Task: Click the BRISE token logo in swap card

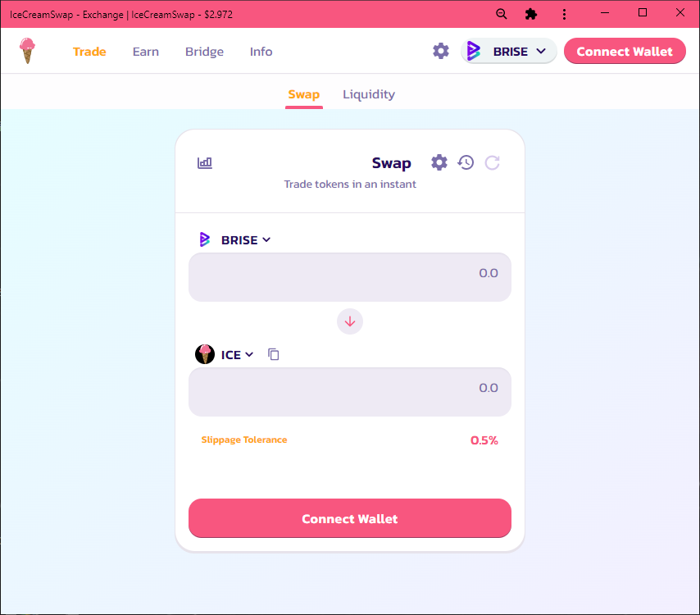Action: point(205,239)
